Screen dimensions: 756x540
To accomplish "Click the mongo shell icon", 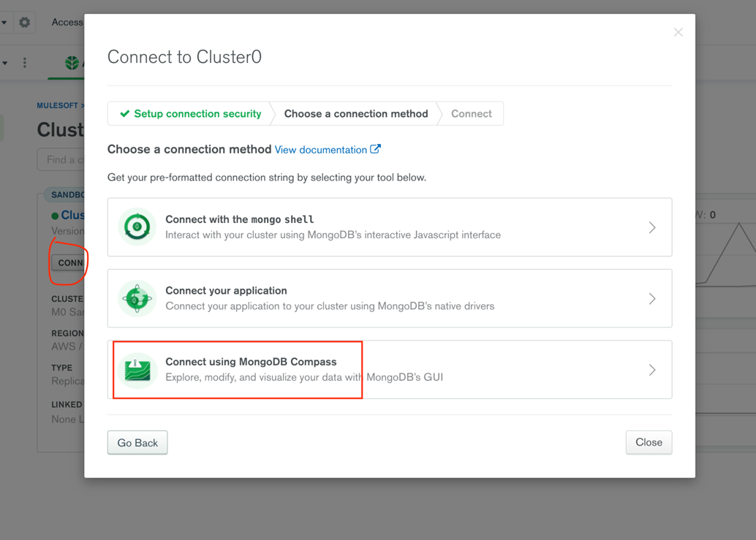I will 137,227.
